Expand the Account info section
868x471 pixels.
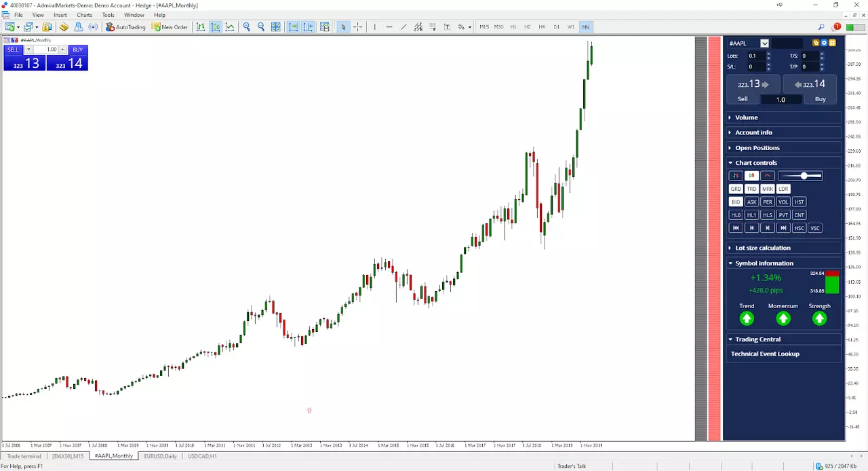coord(784,132)
